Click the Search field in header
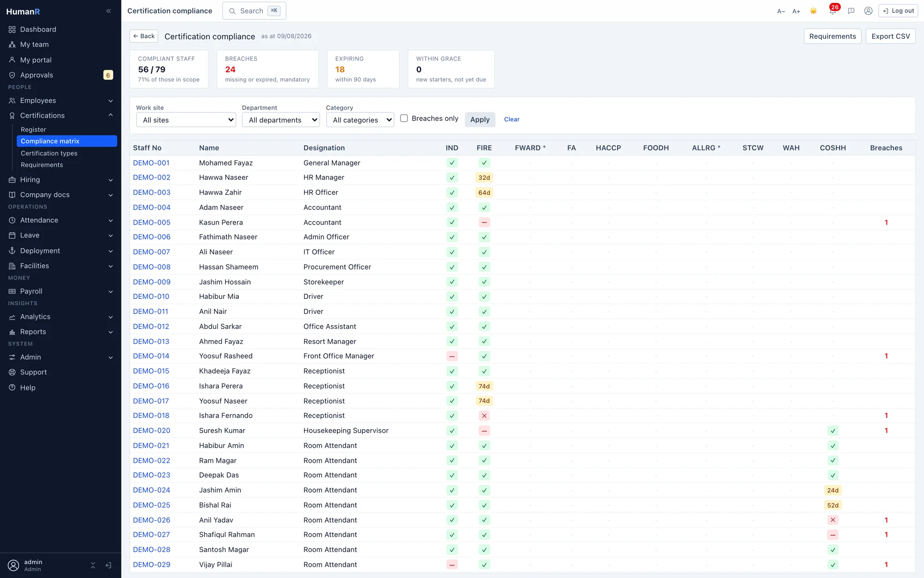This screenshot has height=578, width=924. pos(254,11)
